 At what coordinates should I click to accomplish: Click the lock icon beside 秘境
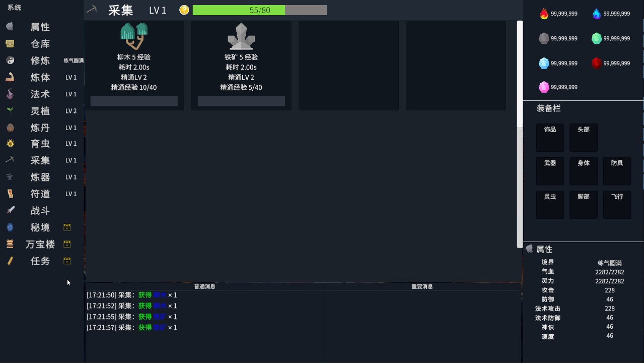click(67, 227)
